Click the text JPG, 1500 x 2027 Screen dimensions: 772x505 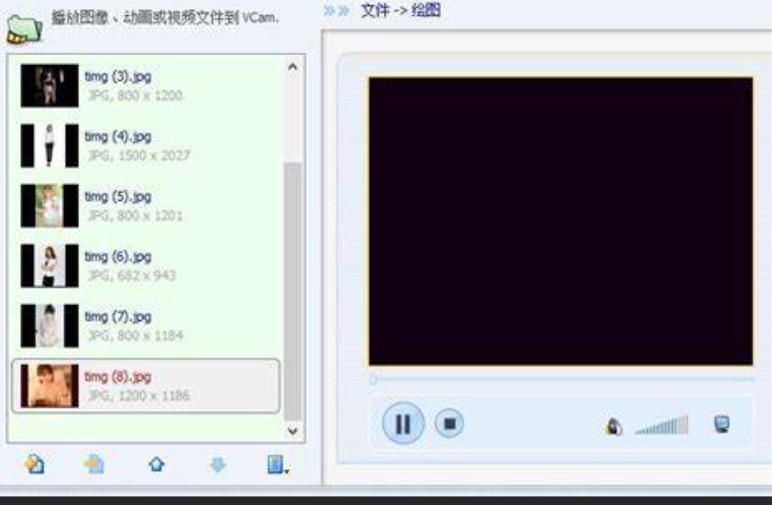click(139, 156)
